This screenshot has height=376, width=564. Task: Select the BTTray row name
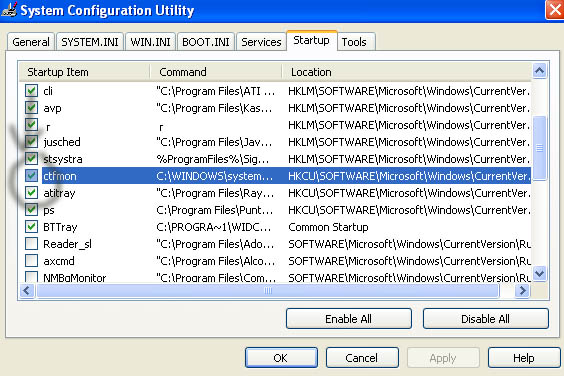(x=60, y=227)
